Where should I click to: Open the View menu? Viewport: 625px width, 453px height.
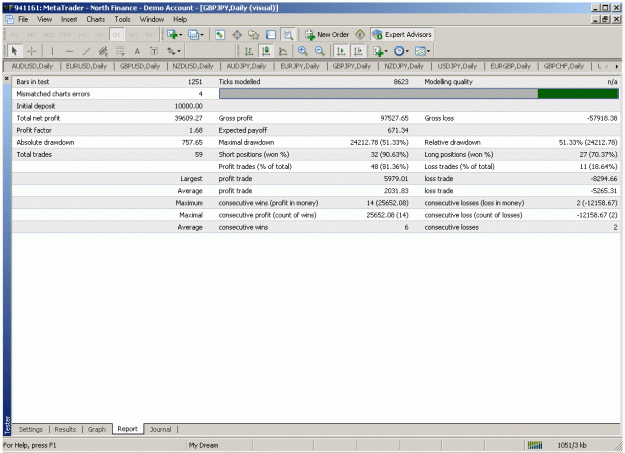click(x=45, y=19)
